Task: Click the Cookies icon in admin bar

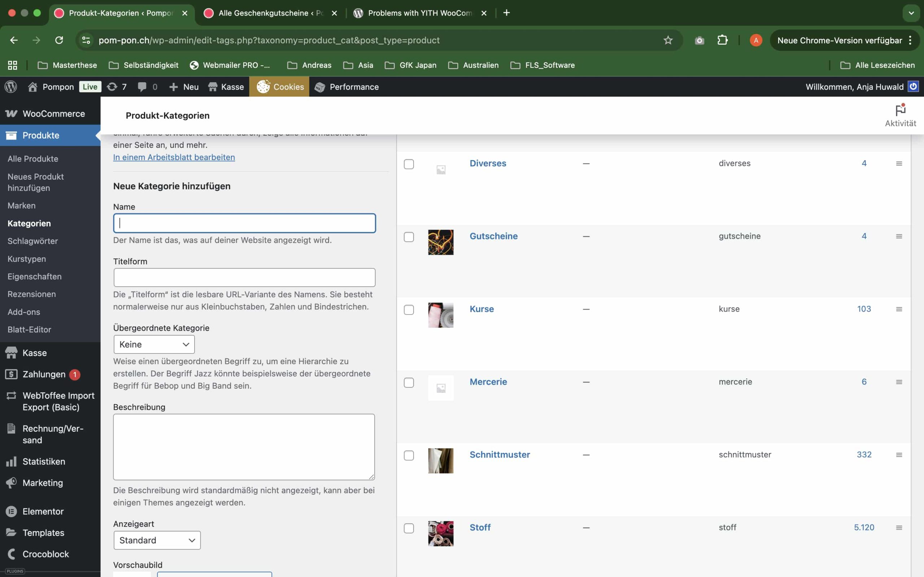Action: [263, 87]
